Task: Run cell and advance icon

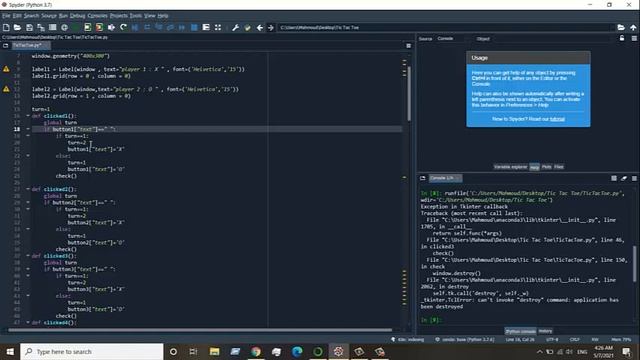Action: [x=99, y=27]
